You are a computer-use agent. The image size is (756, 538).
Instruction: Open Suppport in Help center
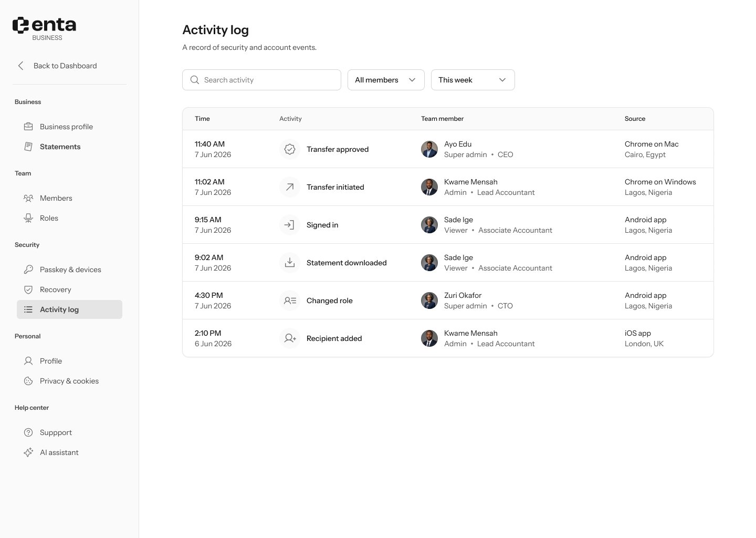point(69,432)
